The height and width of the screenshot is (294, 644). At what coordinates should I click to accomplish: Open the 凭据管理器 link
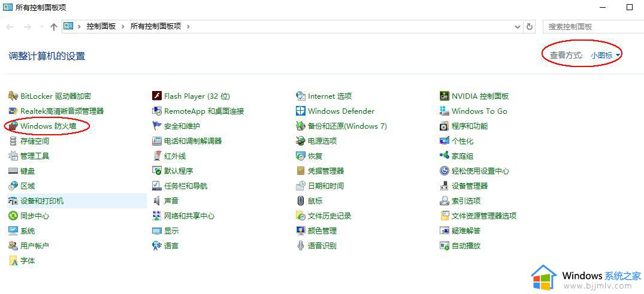point(326,171)
